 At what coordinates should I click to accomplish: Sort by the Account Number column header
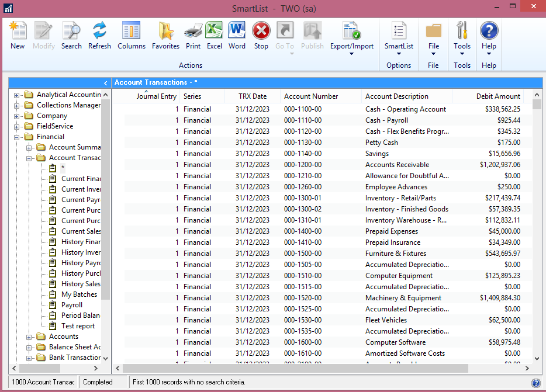click(x=321, y=96)
